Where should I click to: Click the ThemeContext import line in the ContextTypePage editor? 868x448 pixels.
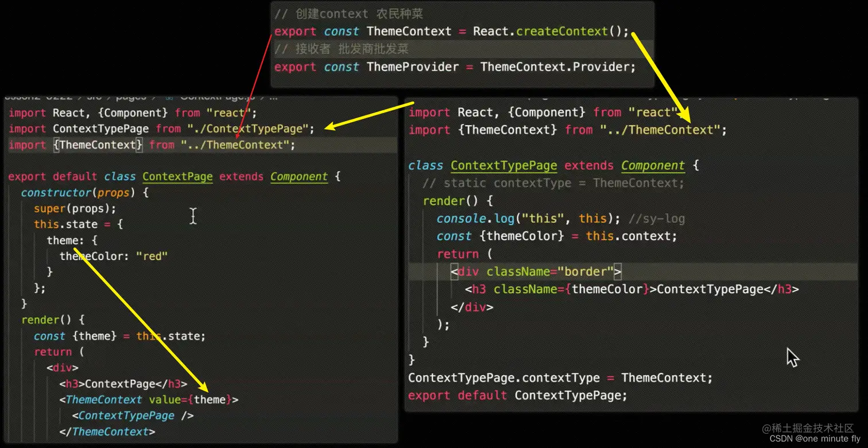click(x=568, y=130)
